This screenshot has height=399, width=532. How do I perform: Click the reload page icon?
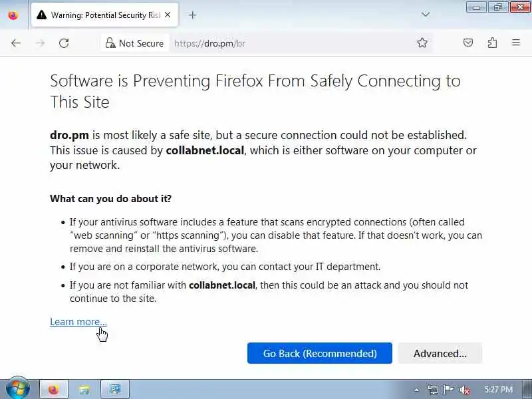tap(64, 43)
